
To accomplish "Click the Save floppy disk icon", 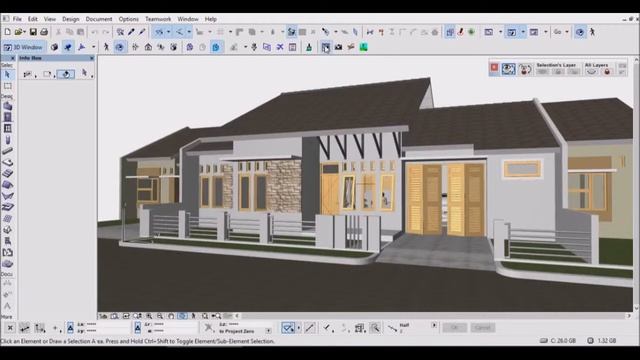I will pos(33,32).
